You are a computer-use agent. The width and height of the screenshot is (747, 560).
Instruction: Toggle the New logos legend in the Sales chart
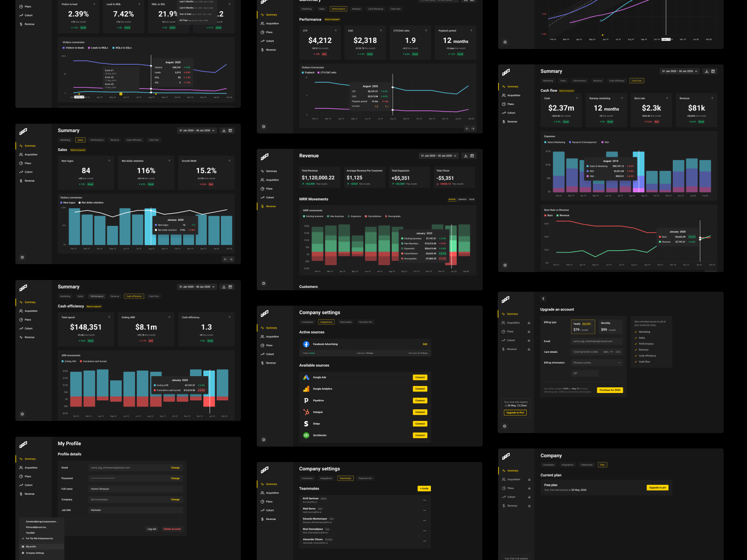tap(68, 203)
